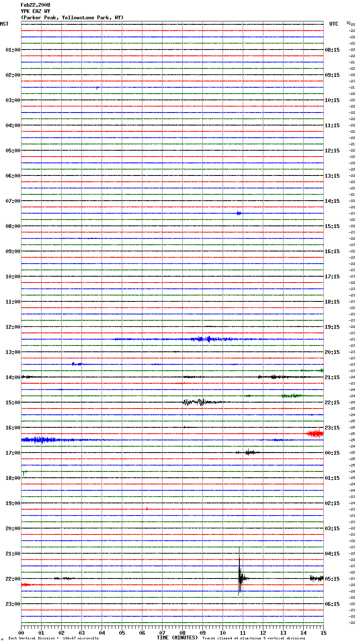Select the Traces clipped at plus/minus 5 footnote

pos(254,639)
